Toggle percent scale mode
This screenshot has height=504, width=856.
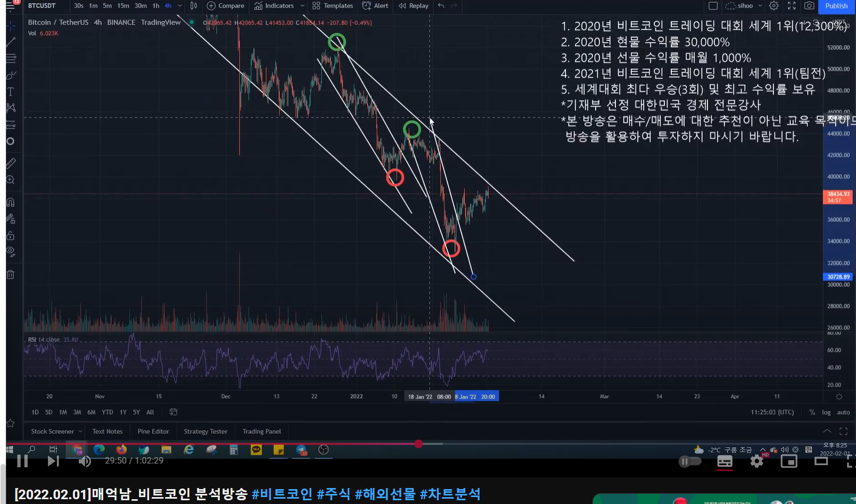pos(812,412)
